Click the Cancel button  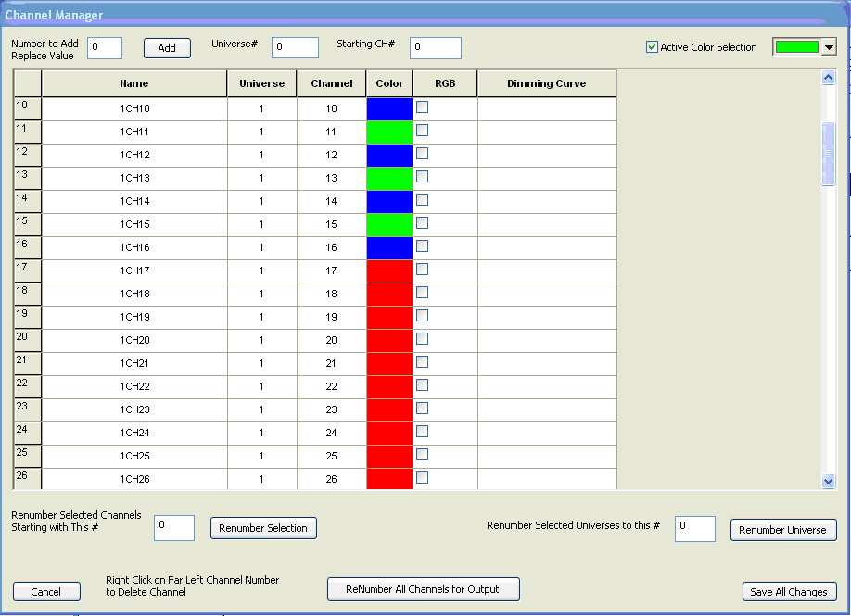[x=46, y=592]
